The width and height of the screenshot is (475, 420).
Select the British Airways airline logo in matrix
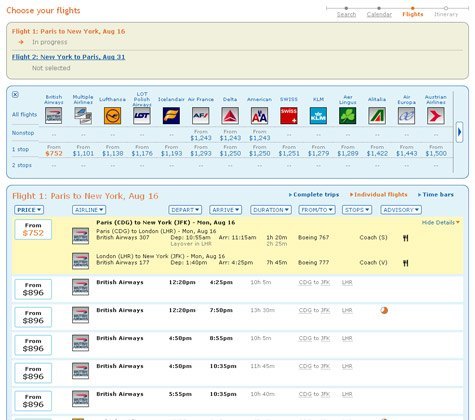tap(54, 116)
